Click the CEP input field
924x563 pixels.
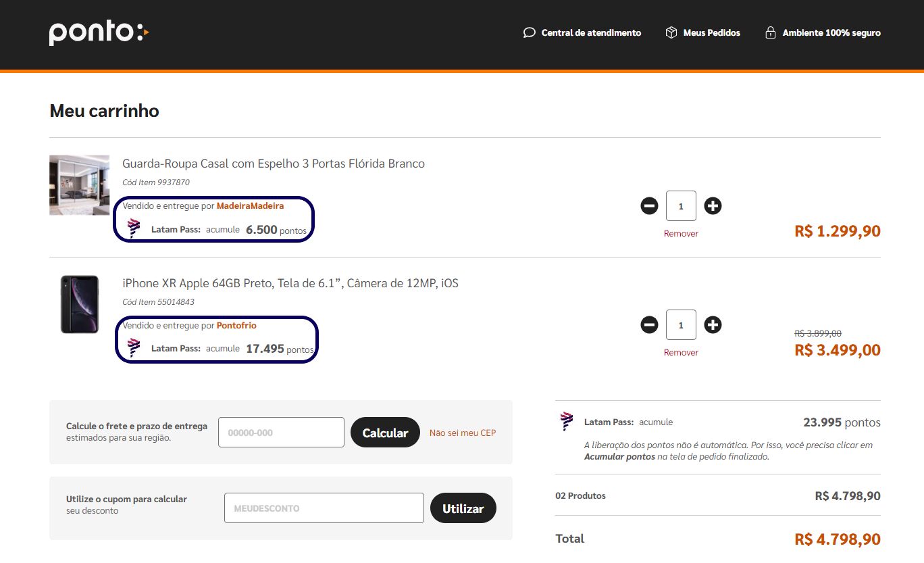pyautogui.click(x=281, y=433)
